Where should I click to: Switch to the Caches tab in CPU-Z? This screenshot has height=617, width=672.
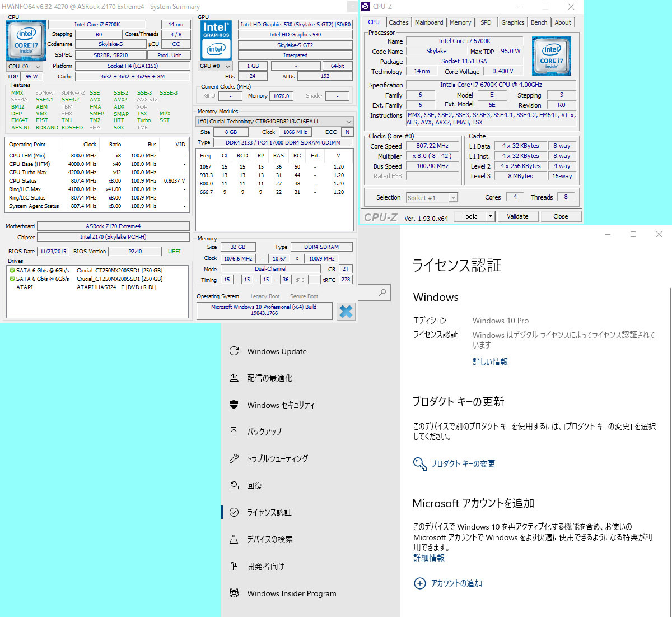coord(398,22)
